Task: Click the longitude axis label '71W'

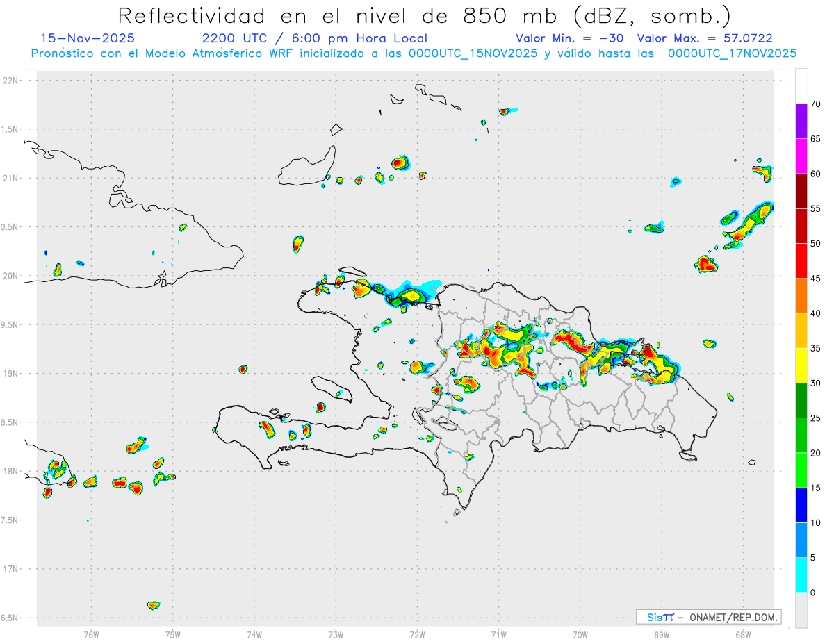Action: point(498,634)
